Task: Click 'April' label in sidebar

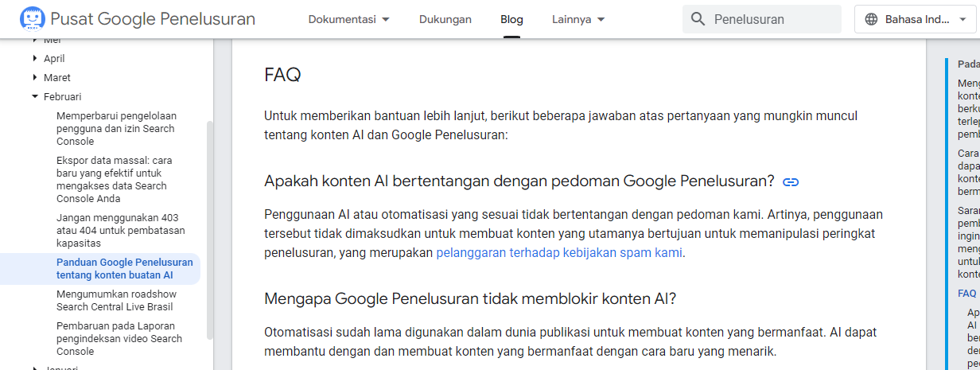Action: pyautogui.click(x=54, y=58)
